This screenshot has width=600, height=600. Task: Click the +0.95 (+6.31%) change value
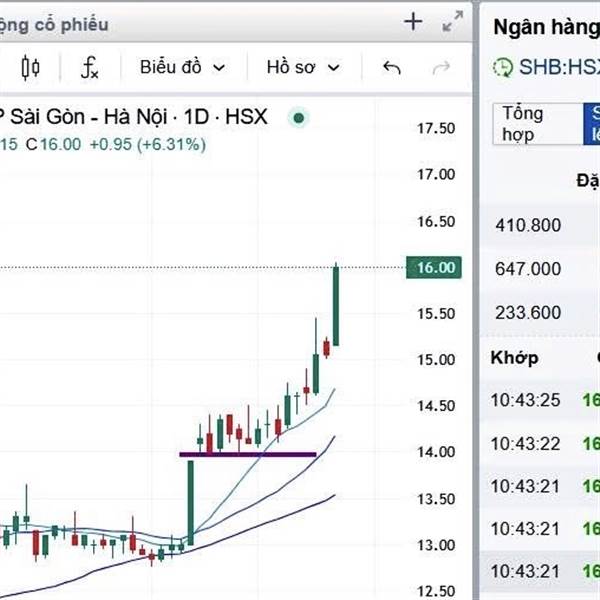pos(148,145)
